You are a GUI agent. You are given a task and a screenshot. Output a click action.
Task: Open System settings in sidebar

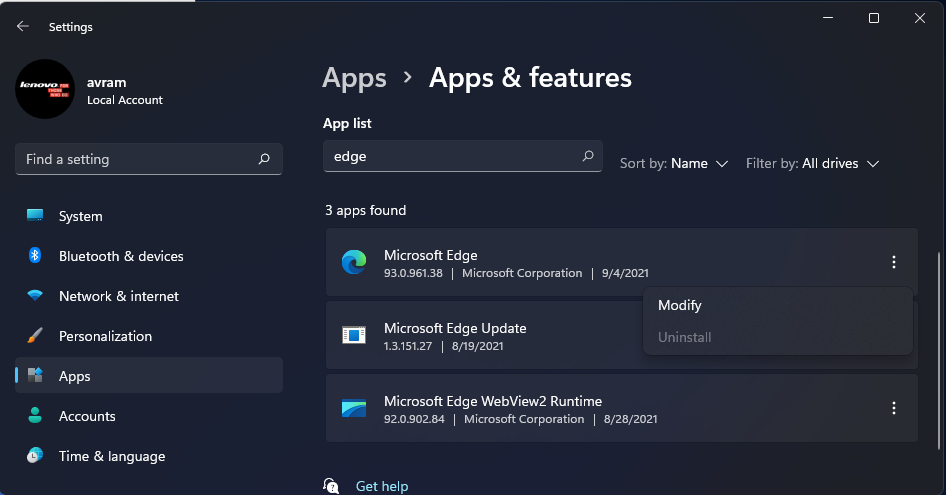80,216
